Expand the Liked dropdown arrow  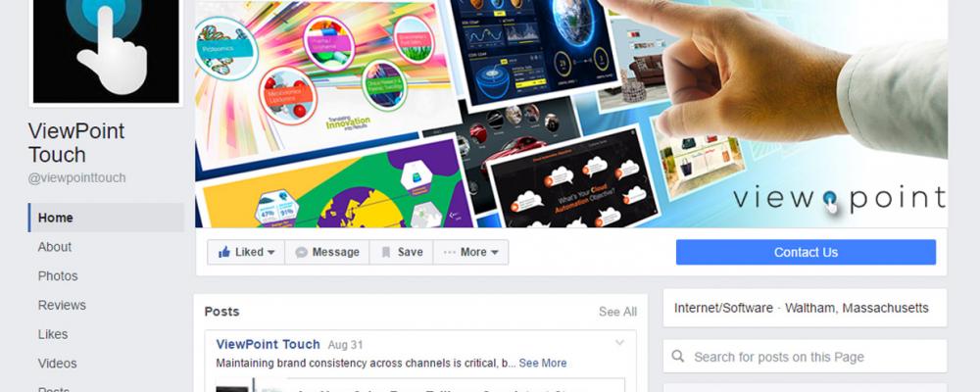271,253
